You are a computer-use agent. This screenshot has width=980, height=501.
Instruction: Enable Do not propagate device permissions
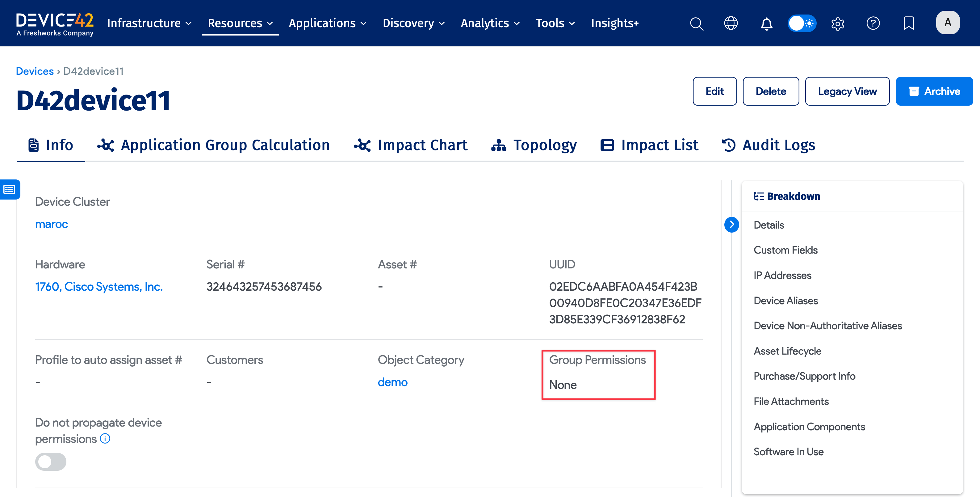pos(51,461)
